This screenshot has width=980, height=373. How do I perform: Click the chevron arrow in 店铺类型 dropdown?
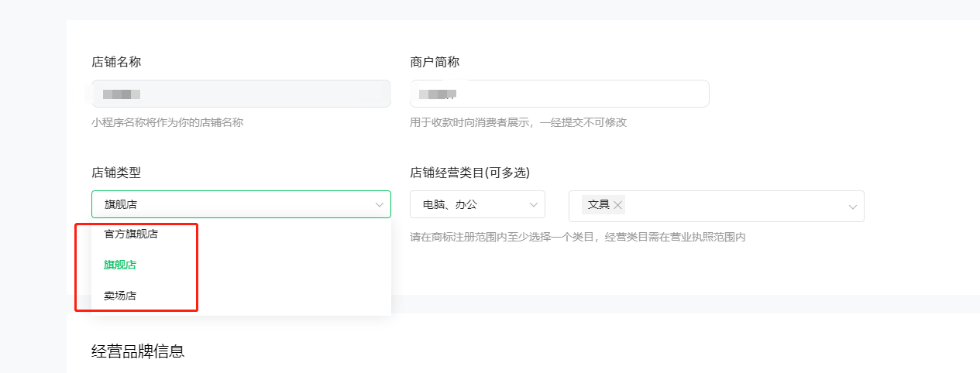tap(380, 205)
